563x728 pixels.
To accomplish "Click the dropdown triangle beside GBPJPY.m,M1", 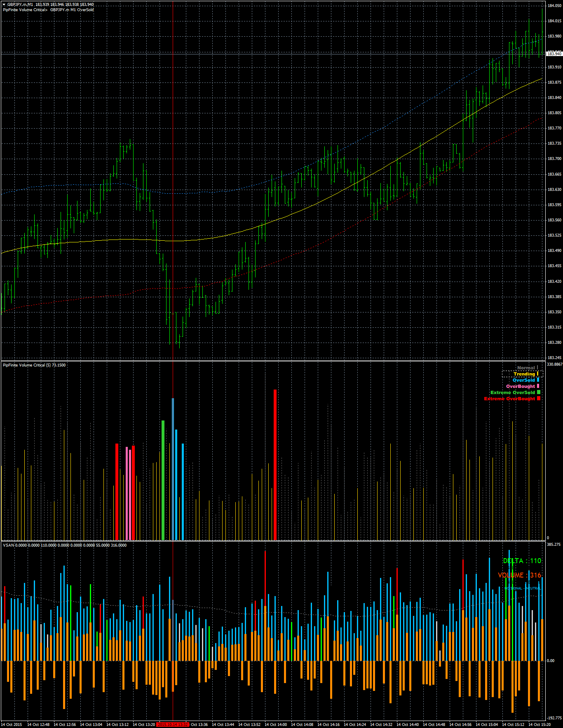I will [x=4, y=5].
